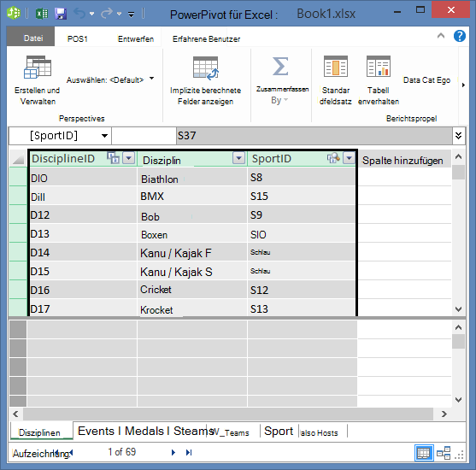Collapse the ribbon with the chevron
The width and height of the screenshot is (476, 470).
(x=441, y=36)
